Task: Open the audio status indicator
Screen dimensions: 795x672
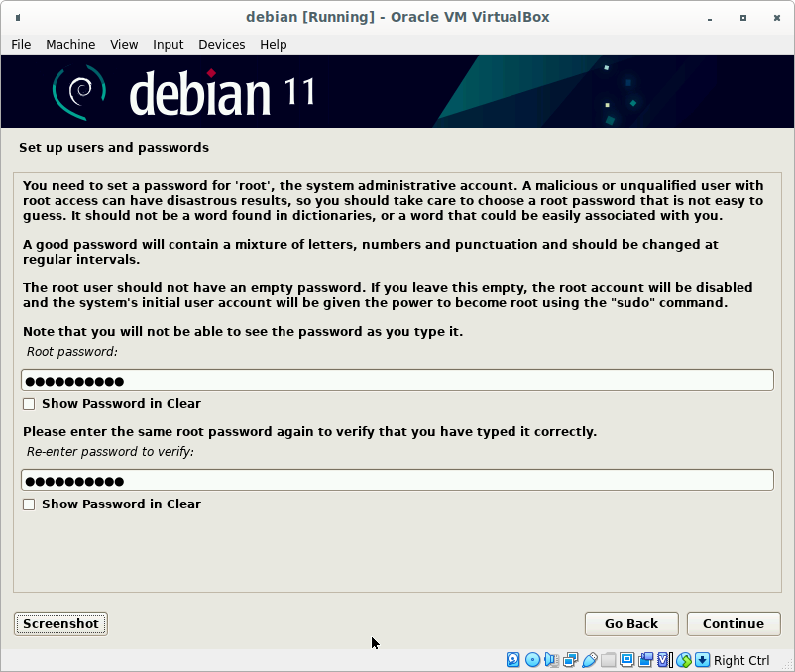Action: (551, 660)
